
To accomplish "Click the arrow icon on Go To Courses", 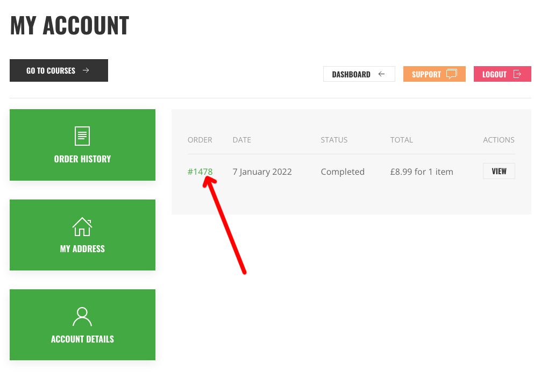I will (86, 70).
